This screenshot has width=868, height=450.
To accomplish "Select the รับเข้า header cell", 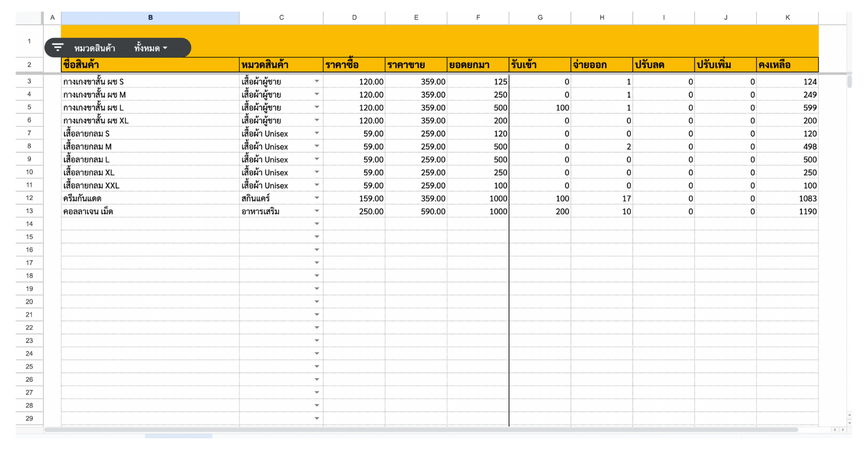I will (540, 65).
